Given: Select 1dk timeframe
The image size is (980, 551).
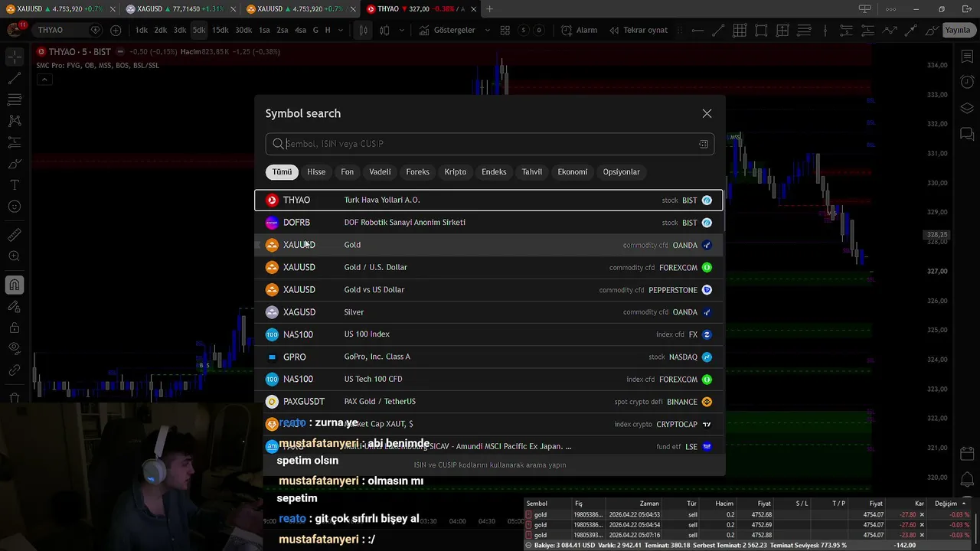Looking at the screenshot, I should pos(142,30).
